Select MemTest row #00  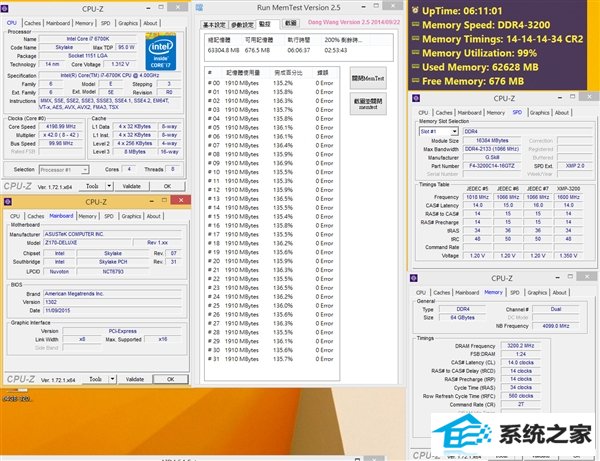pos(271,83)
